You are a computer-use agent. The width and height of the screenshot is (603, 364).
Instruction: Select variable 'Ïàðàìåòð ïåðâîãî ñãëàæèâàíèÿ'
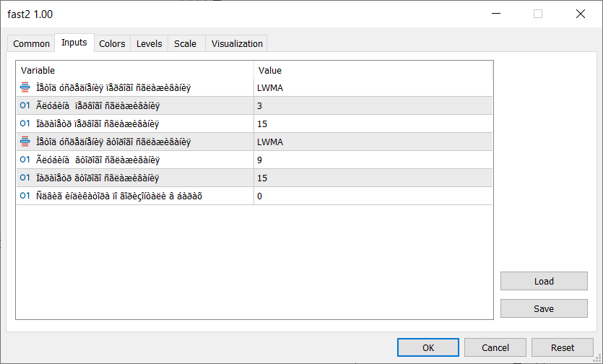tap(97, 124)
